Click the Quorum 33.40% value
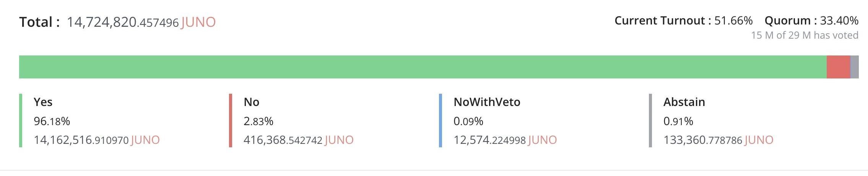 [839, 21]
